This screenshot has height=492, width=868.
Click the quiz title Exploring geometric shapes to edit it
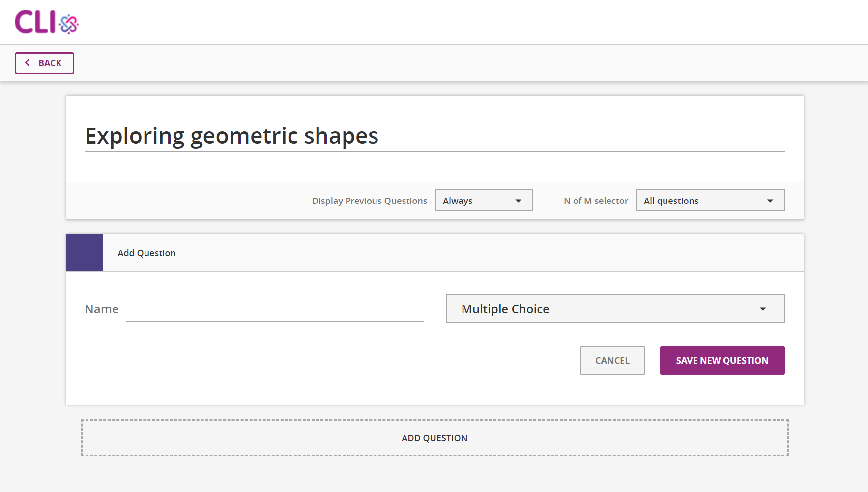tap(231, 136)
